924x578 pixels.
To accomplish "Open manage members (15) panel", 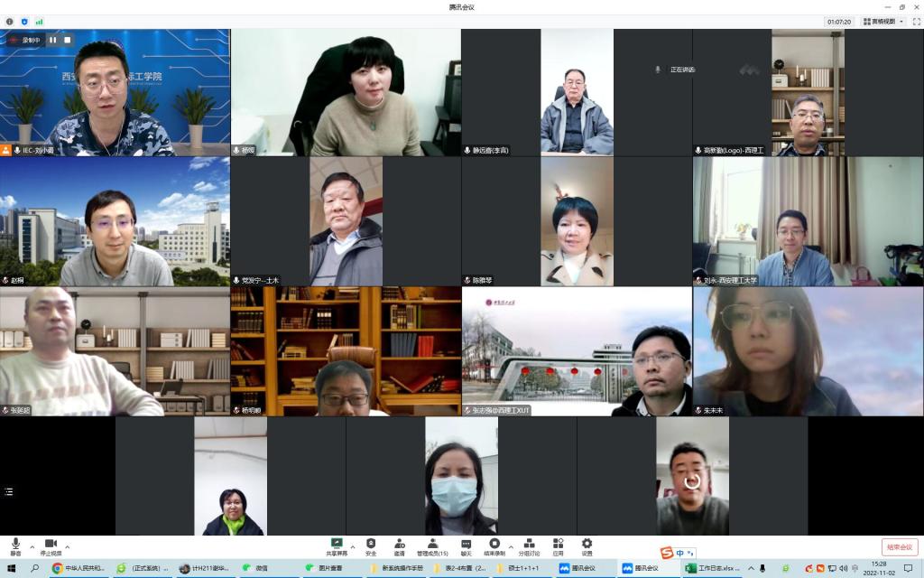I will 432,545.
